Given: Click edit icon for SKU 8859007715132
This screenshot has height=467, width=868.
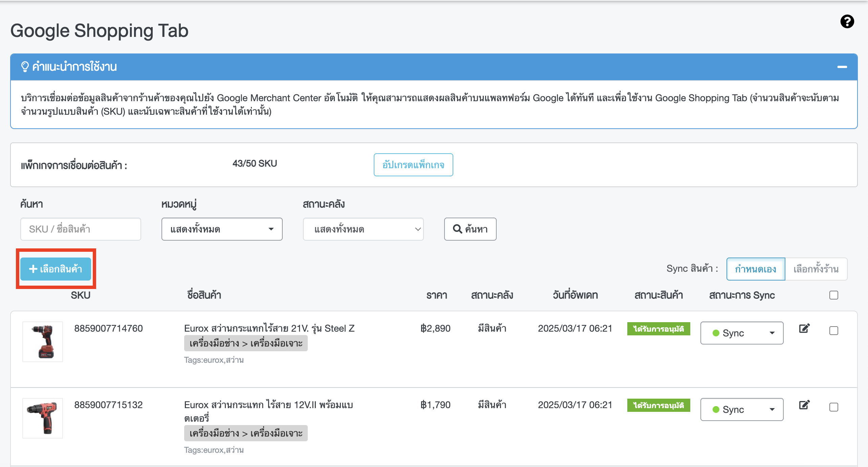Looking at the screenshot, I should tap(804, 405).
